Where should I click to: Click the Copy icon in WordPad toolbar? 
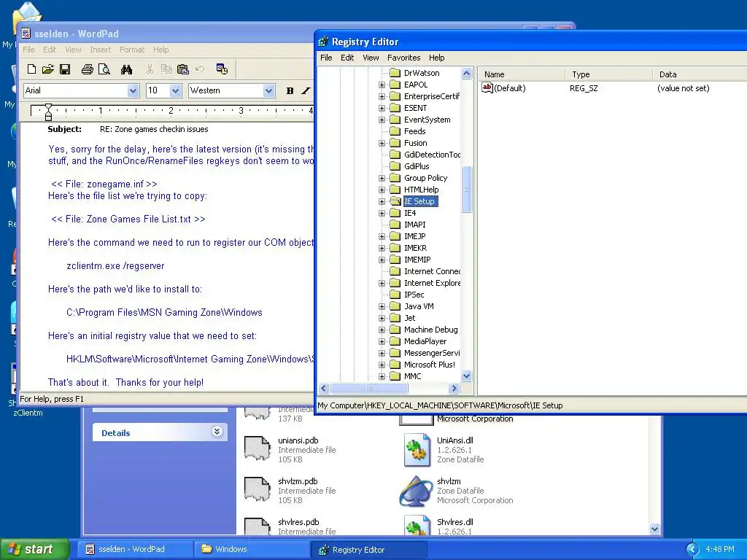[x=166, y=69]
